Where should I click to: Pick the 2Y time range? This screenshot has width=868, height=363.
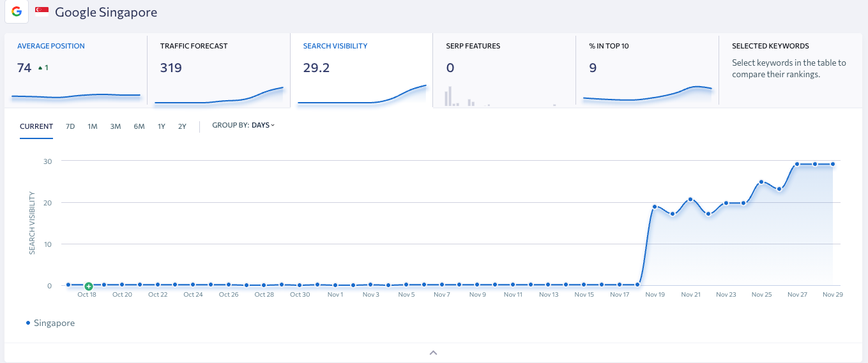tap(182, 126)
